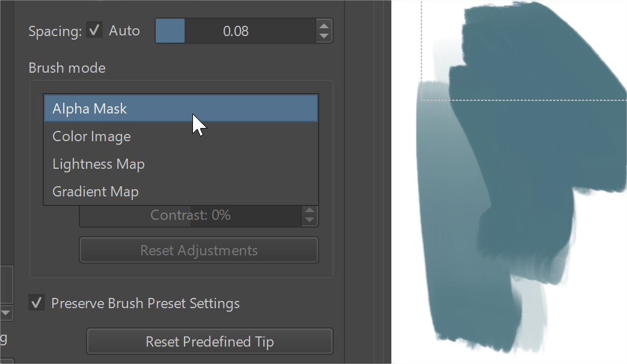The width and height of the screenshot is (627, 364).
Task: Toggle Preserve Brush Preset Settings checkbox
Action: click(x=37, y=303)
